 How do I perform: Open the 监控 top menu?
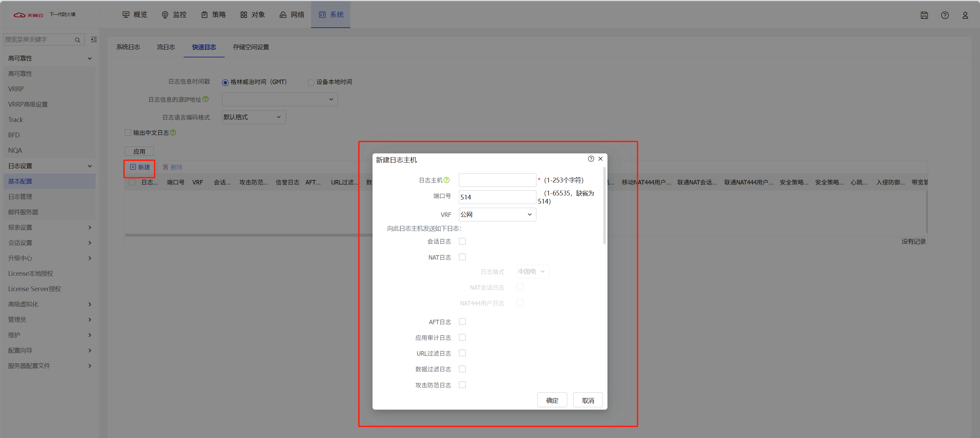tap(174, 14)
